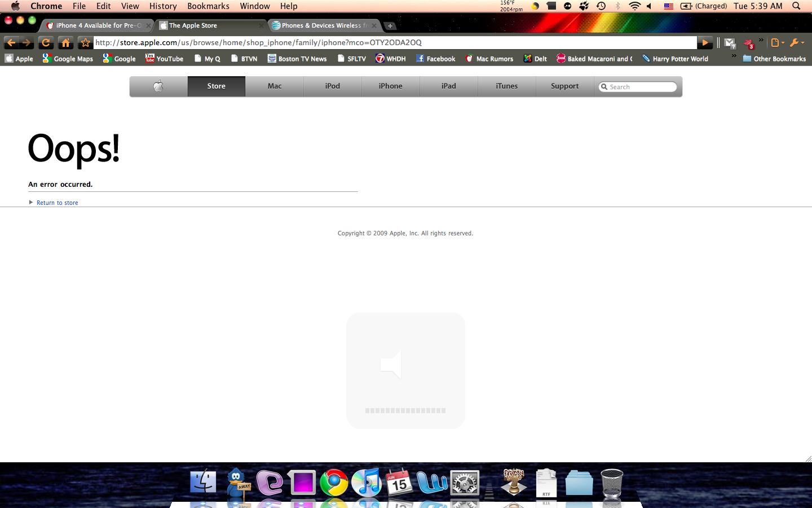
Task: Open the Delt bookmark
Action: (x=535, y=59)
